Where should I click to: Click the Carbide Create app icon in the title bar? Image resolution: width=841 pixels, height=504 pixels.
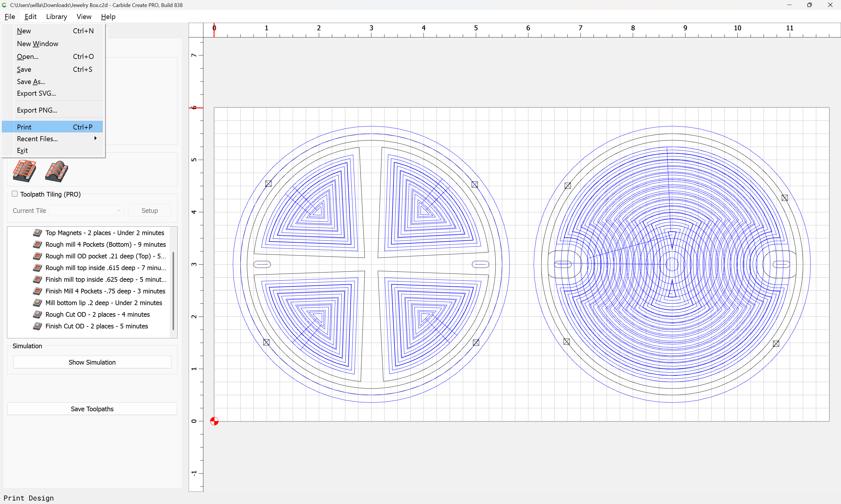point(4,5)
